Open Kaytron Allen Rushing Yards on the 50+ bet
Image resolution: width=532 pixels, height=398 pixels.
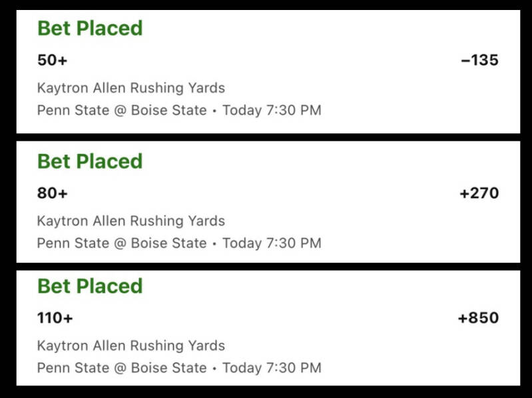tap(131, 88)
